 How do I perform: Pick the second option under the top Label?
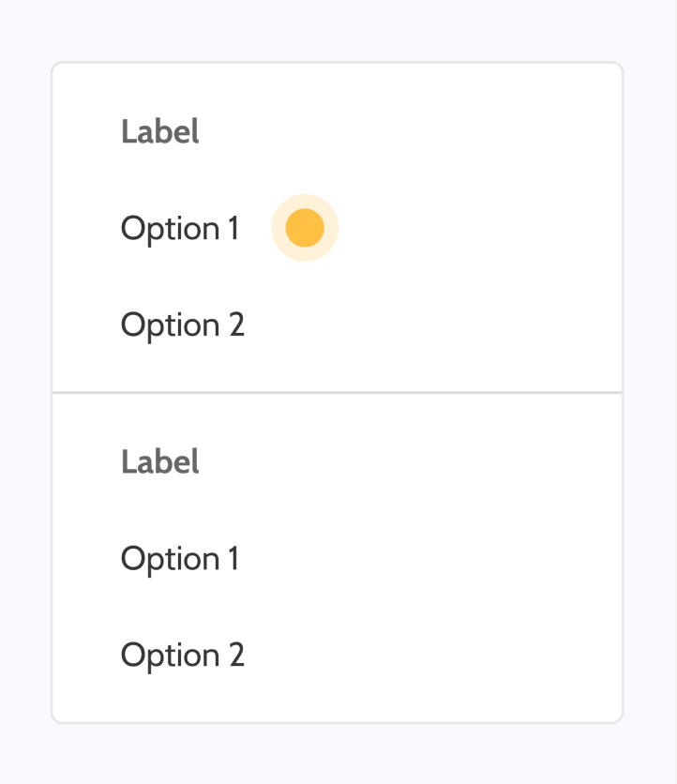(x=183, y=325)
